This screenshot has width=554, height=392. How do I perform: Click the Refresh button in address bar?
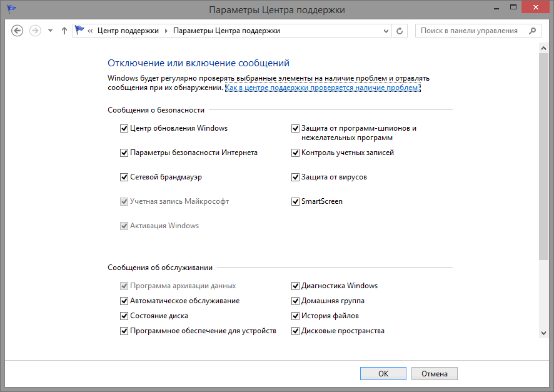401,31
